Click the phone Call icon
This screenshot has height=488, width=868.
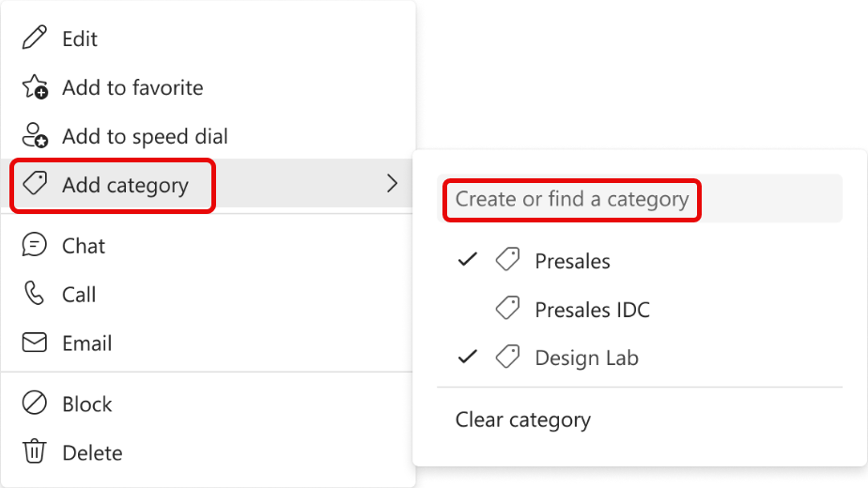(35, 294)
